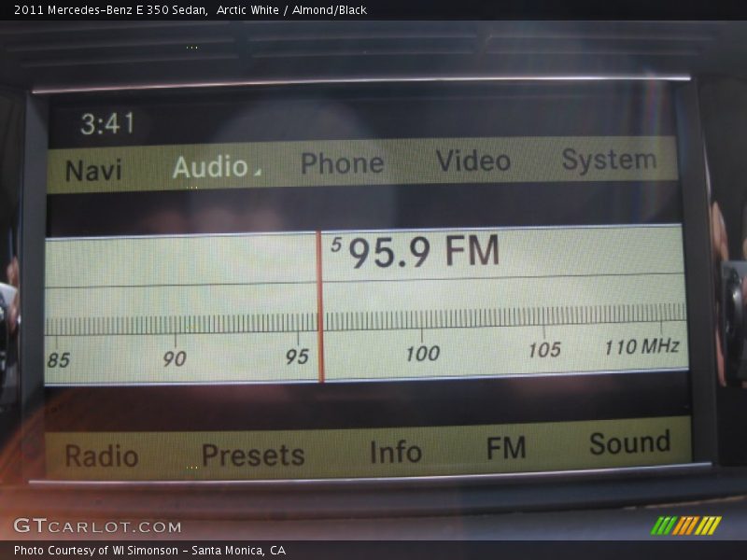Pick the 105 mark on tuner scale
This screenshot has width=747, height=560.
point(544,350)
